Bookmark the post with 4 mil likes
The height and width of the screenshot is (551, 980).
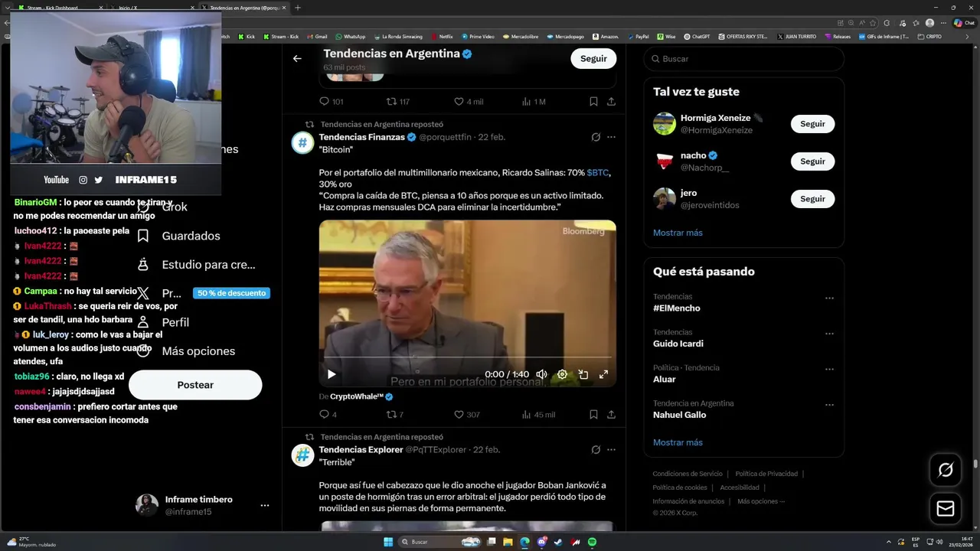(593, 101)
